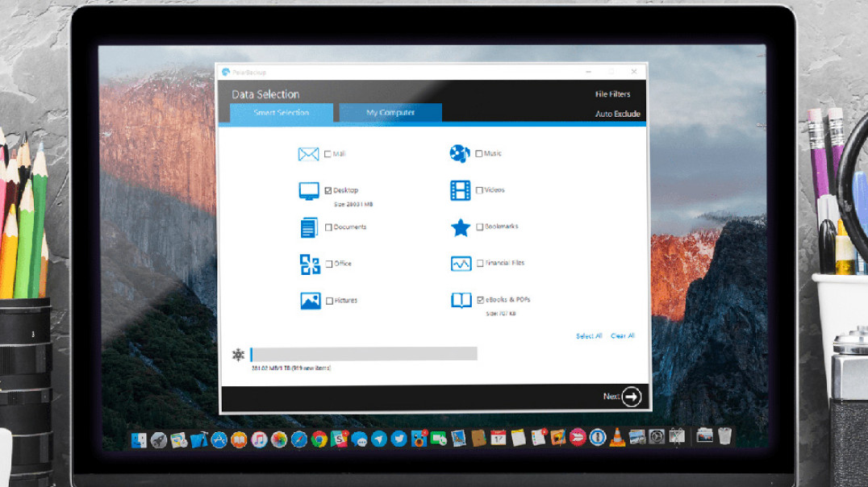Open Calendar from the dock
The image size is (868, 487).
coord(499,439)
